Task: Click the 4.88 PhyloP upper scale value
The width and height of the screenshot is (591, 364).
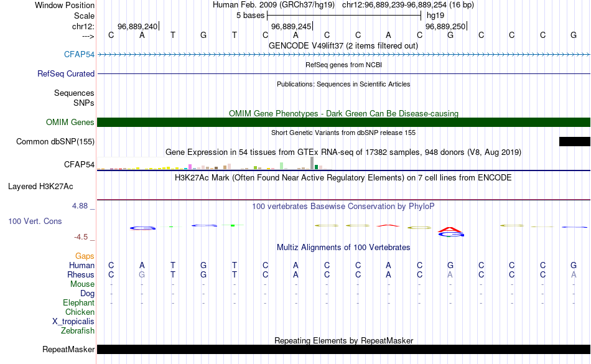Action: 80,206
